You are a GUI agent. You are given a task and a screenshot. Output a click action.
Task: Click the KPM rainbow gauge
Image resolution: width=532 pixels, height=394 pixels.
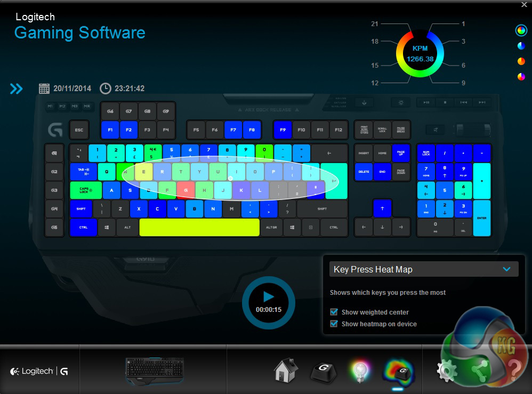tap(420, 54)
